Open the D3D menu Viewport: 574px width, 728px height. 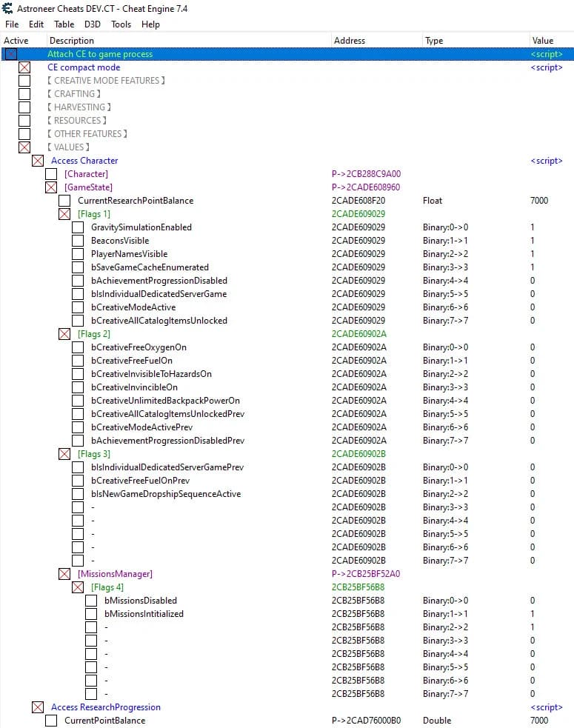93,24
